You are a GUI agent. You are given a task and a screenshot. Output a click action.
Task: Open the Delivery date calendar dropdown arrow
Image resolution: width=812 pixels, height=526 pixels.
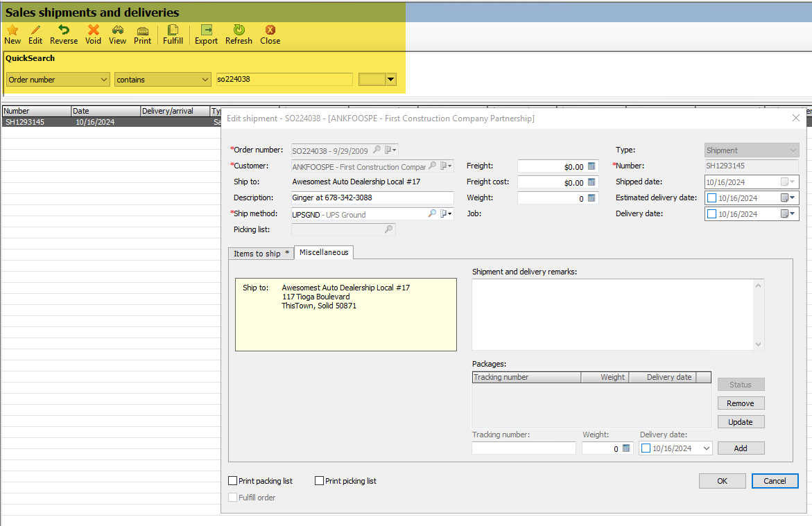coord(793,213)
